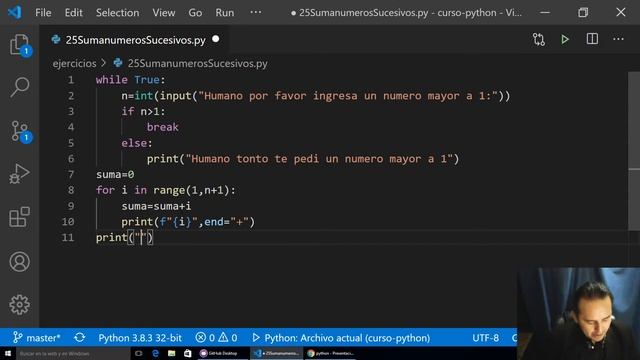Open the Go menu
This screenshot has height=360, width=640.
[195, 13]
